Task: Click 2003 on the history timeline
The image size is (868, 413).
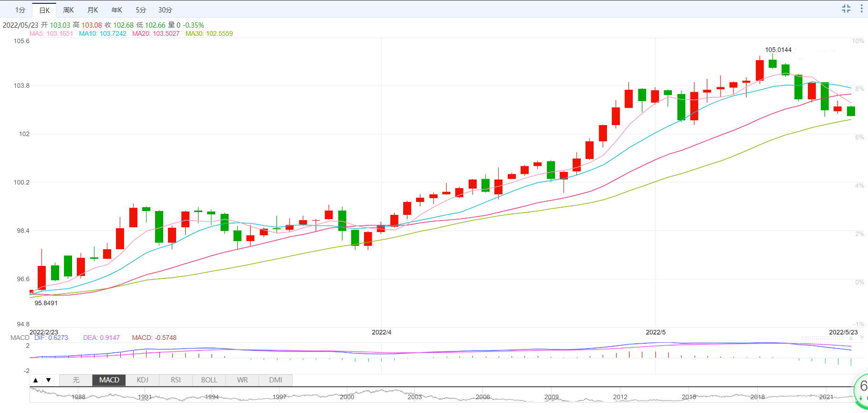Action: [415, 397]
